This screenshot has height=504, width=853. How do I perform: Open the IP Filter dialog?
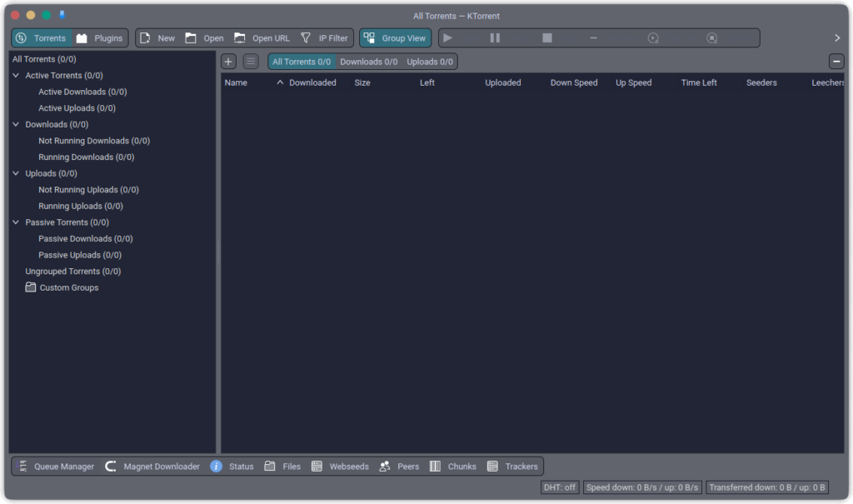point(324,38)
